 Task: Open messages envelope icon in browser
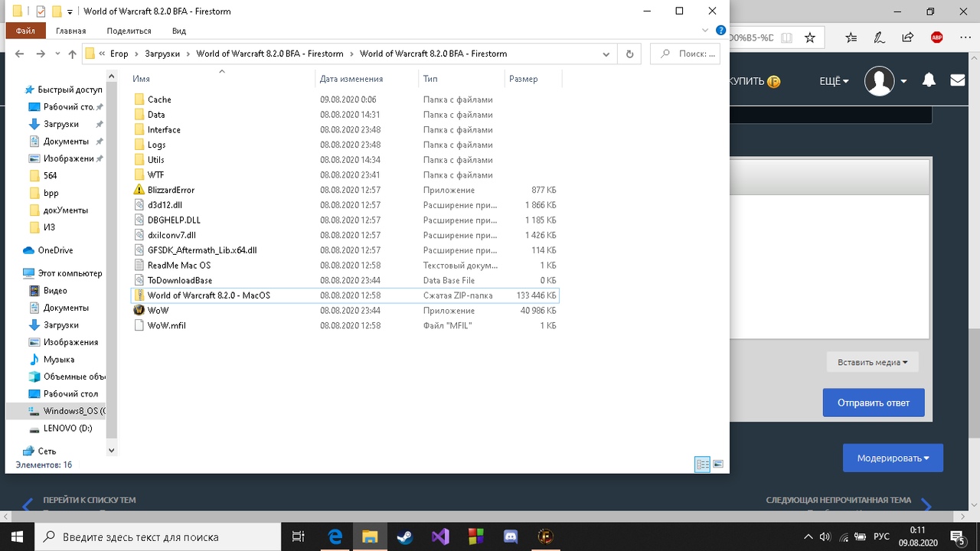tap(957, 80)
